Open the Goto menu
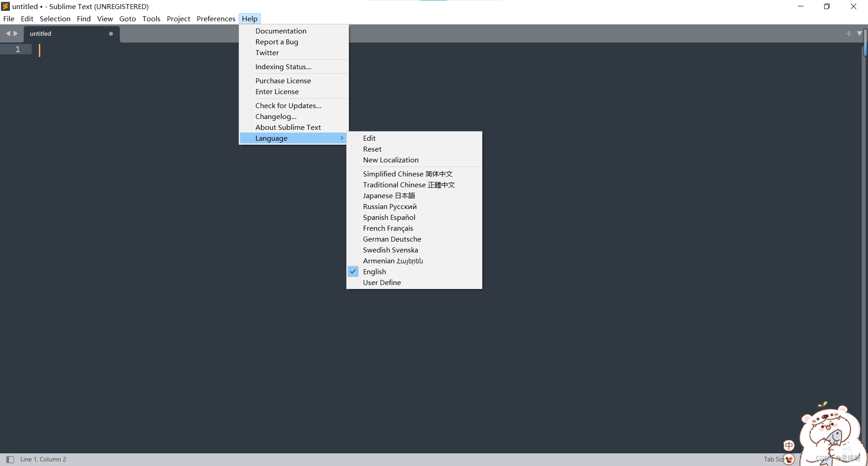The image size is (868, 466). pyautogui.click(x=127, y=19)
